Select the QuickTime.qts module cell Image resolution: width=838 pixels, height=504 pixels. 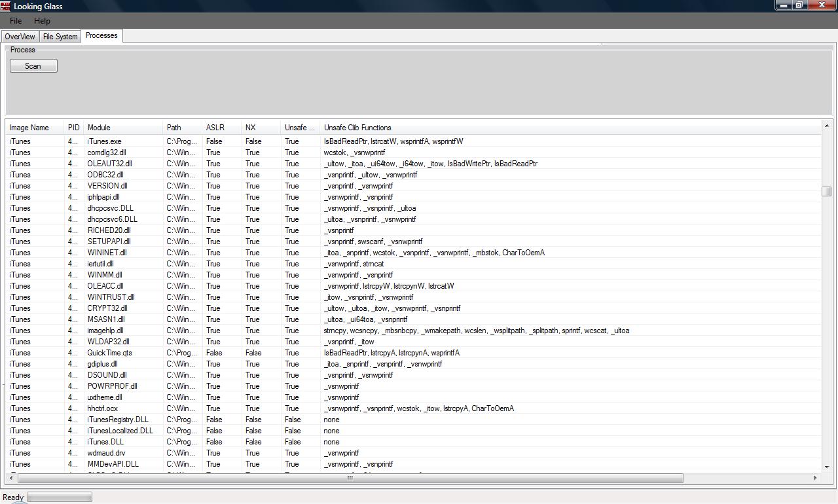coord(123,353)
